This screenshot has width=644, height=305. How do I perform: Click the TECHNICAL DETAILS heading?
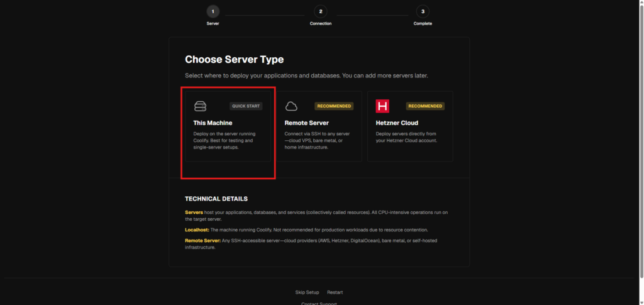pos(216,199)
